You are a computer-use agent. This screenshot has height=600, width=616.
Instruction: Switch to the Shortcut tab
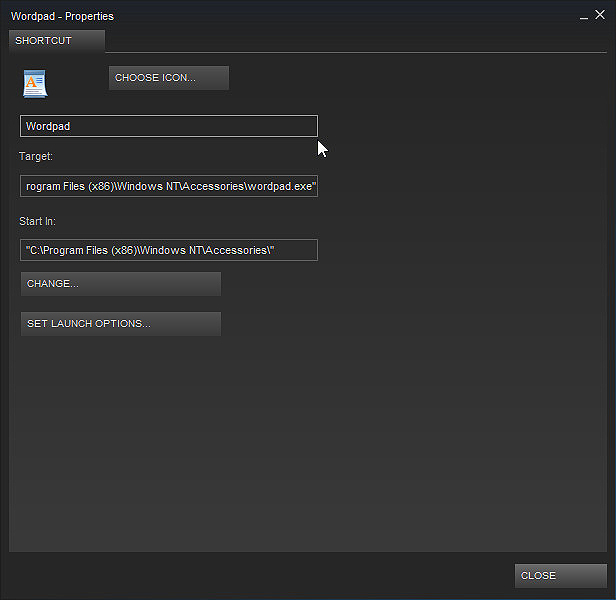[x=57, y=41]
